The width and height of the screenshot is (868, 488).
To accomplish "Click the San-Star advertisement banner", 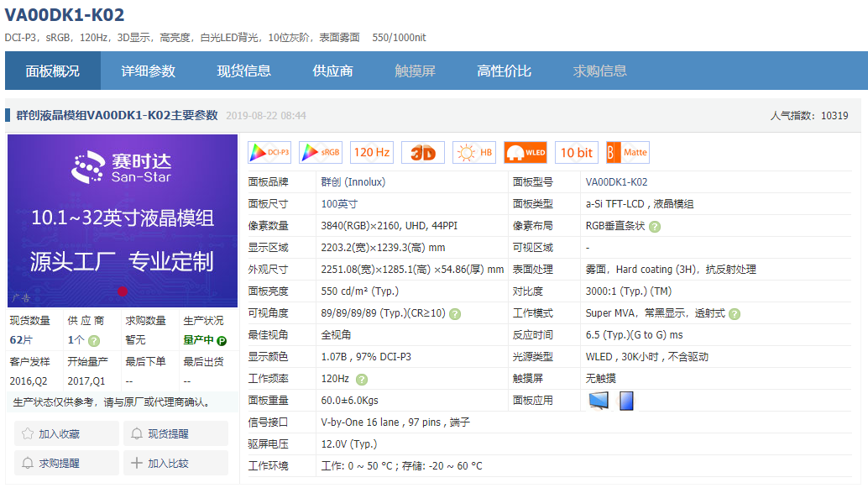I will (x=122, y=220).
